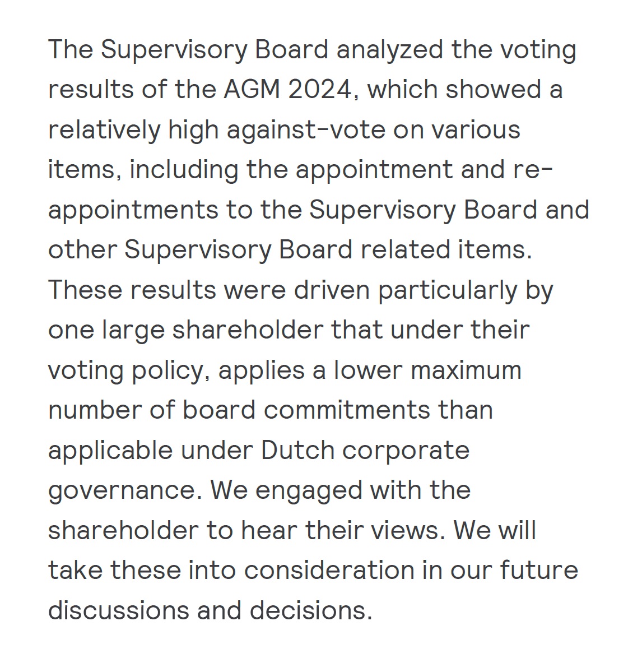642x672 pixels.
Task: Click the word "analyzed" in first line
Action: [x=390, y=50]
